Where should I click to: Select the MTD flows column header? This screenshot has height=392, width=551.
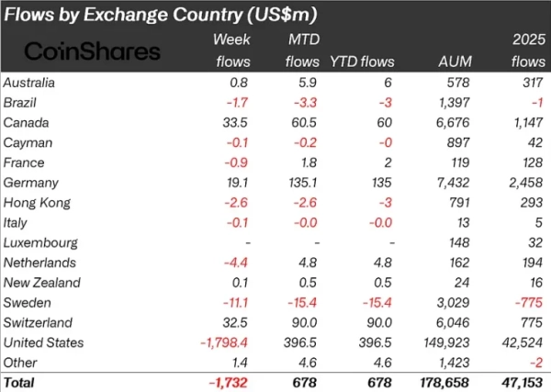[x=293, y=50]
